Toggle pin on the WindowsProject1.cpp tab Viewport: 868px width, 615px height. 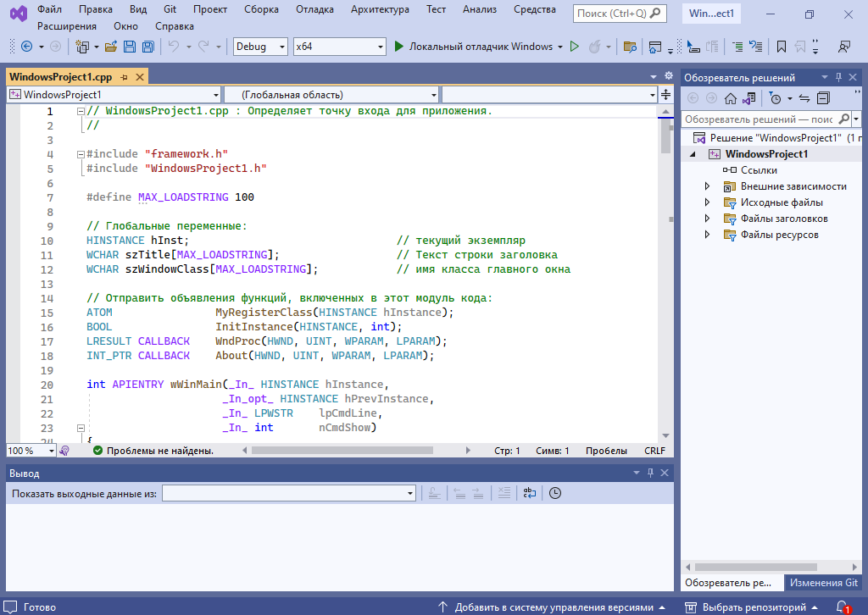(124, 77)
